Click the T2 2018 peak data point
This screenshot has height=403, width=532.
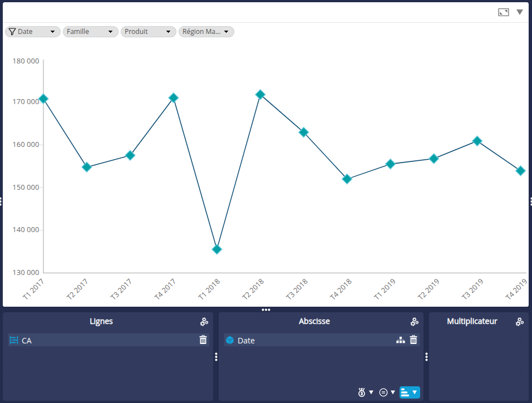[x=260, y=95]
